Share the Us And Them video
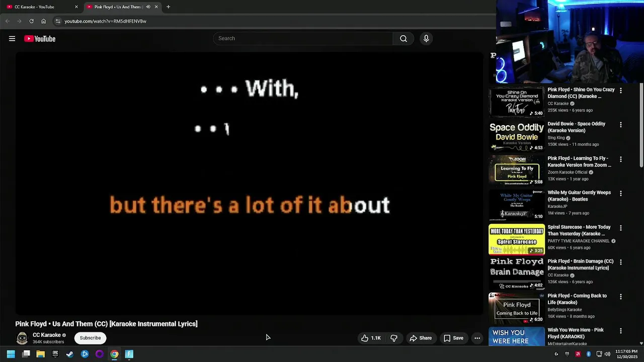This screenshot has width=644, height=362. [x=421, y=338]
